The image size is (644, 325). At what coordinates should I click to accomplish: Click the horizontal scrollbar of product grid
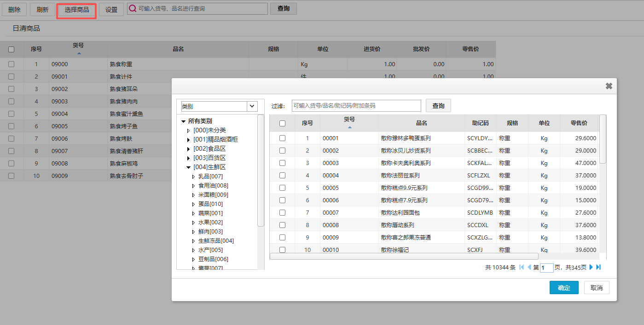pyautogui.click(x=404, y=257)
